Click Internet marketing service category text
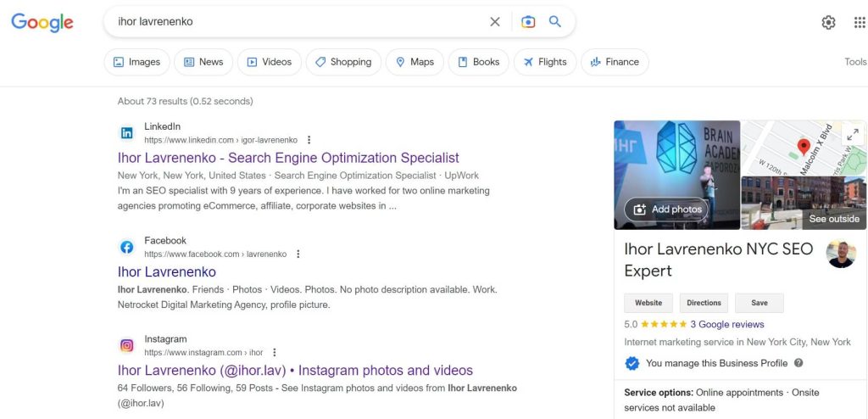Viewport: 868px width, 419px height. coord(737,342)
